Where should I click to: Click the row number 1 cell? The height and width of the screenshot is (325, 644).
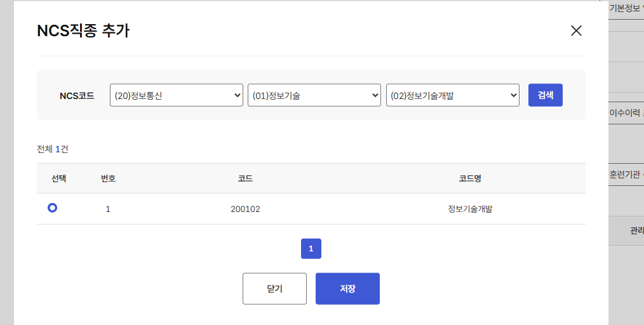click(x=108, y=209)
